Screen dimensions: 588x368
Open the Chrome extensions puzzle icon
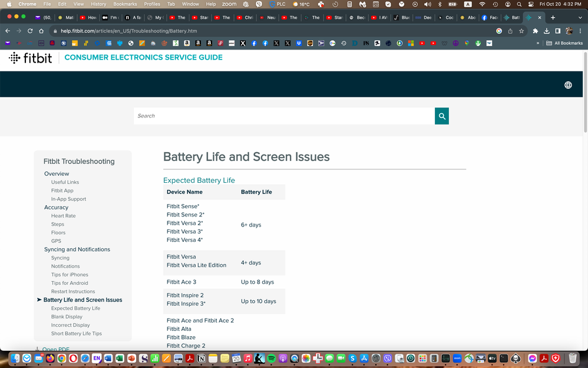(x=535, y=31)
